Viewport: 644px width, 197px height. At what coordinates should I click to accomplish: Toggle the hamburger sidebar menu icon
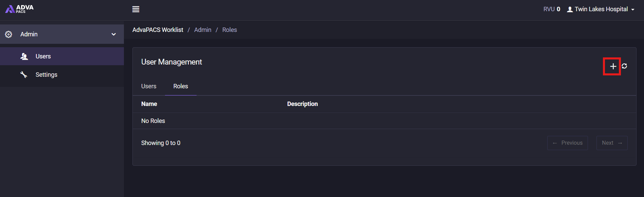click(x=136, y=9)
